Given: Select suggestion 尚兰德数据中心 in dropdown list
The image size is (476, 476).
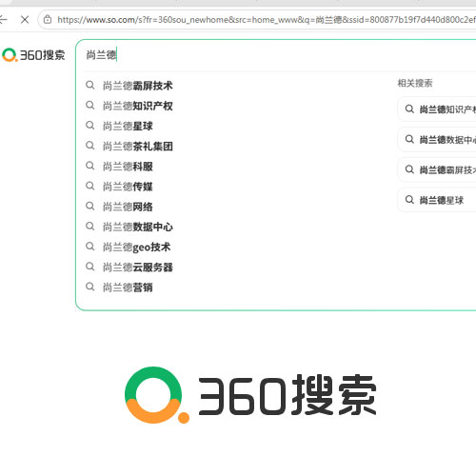Looking at the screenshot, I should tap(138, 227).
